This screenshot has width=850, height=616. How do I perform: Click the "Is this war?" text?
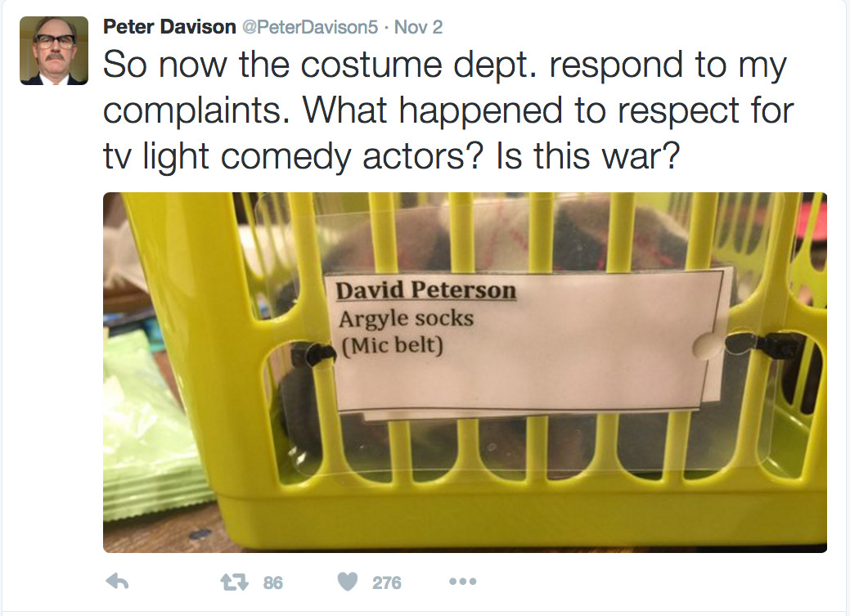pos(587,156)
